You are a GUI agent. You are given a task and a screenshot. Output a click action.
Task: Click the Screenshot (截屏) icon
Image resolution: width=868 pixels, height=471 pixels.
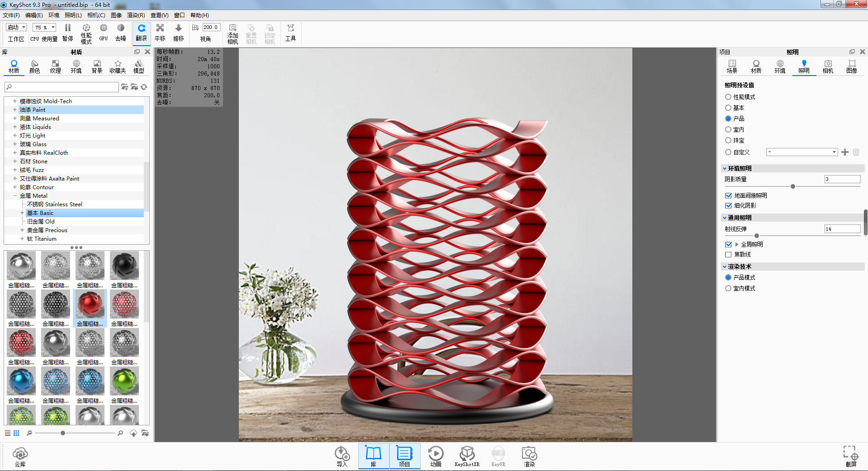pos(850,456)
